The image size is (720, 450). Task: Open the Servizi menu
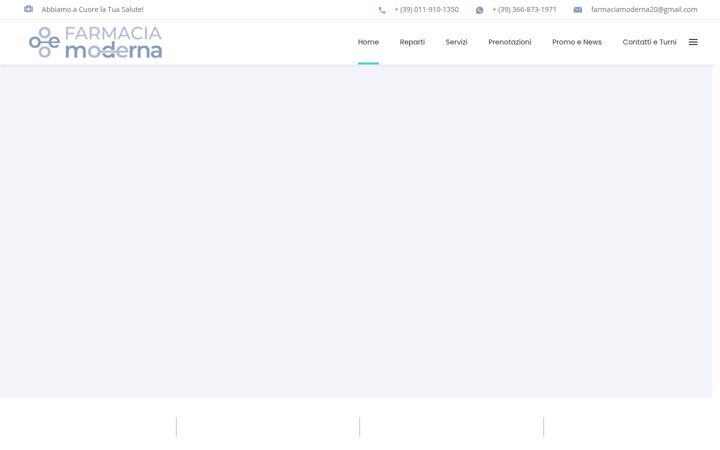tap(456, 42)
